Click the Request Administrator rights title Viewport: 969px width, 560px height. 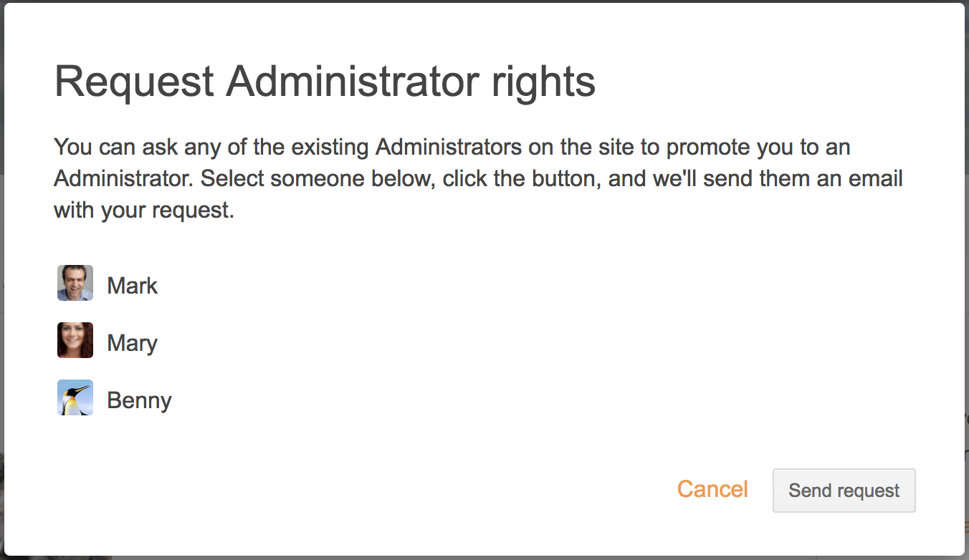pos(324,80)
